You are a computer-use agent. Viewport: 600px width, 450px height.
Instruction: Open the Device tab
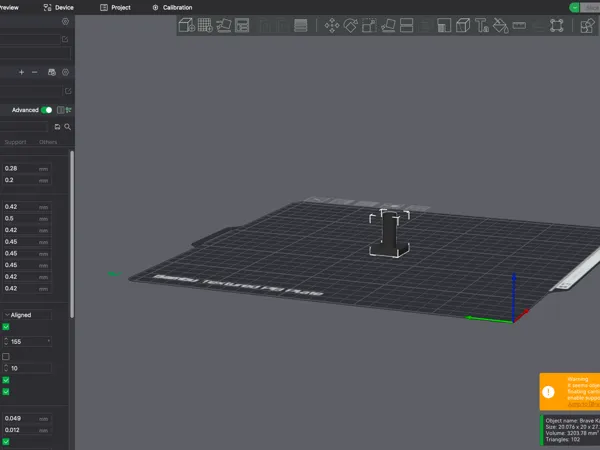point(59,8)
